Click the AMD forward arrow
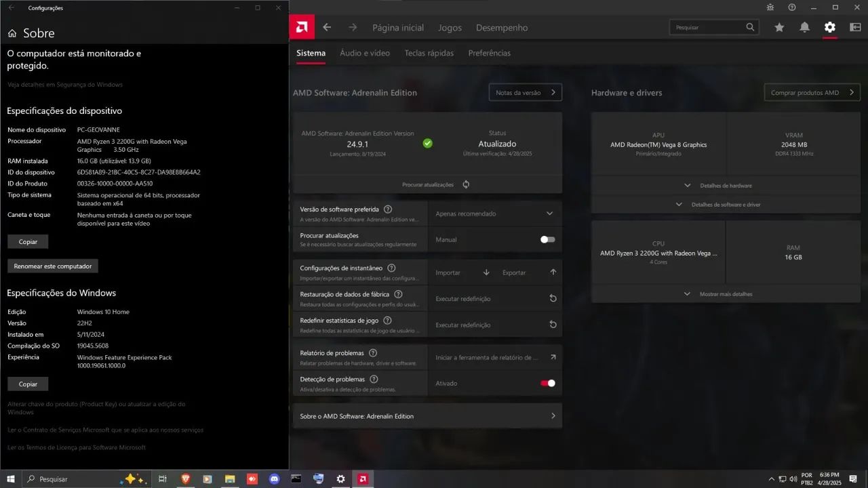This screenshot has height=488, width=868. [352, 27]
